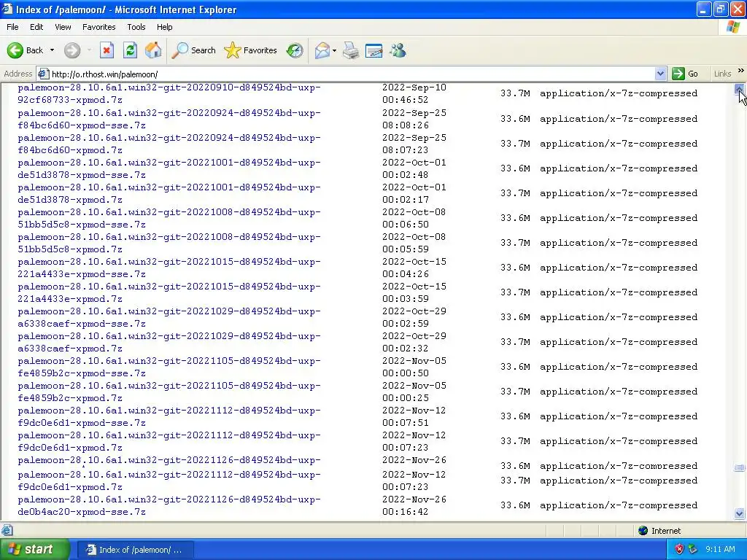Open the Help menu
This screenshot has height=560, width=747.
[164, 27]
